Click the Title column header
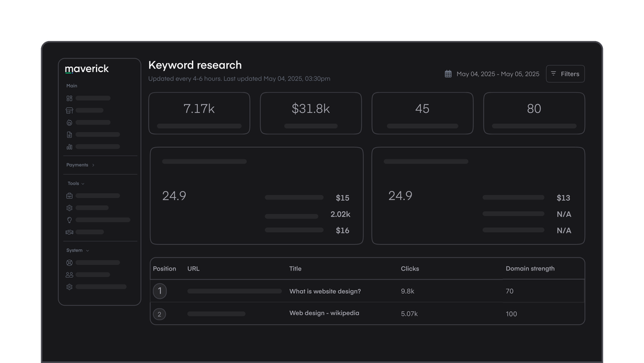The image size is (644, 363). [x=295, y=269]
